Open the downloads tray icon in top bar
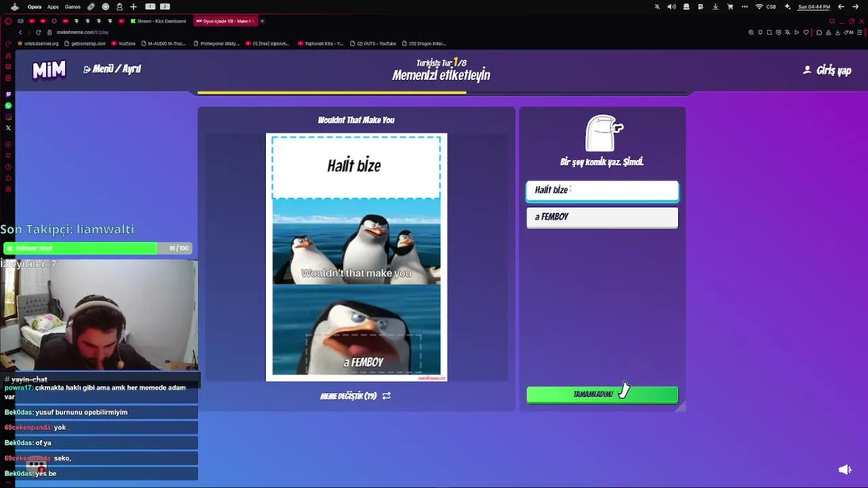The image size is (868, 488). point(715,7)
